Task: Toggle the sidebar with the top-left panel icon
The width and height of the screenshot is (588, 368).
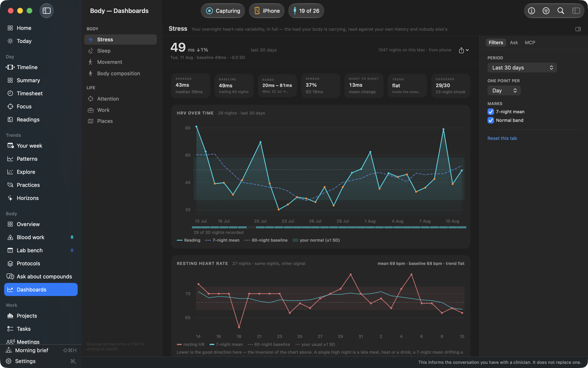Action: [47, 11]
